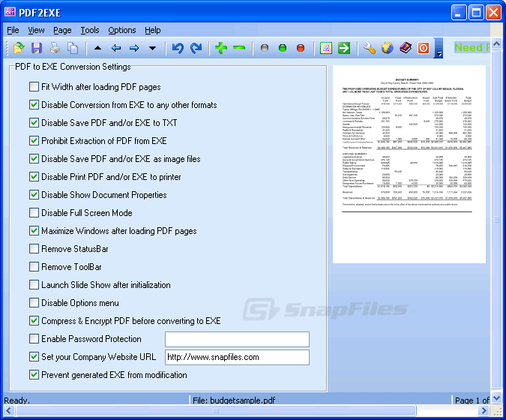Check Disable Options menu
The width and height of the screenshot is (506, 420).
point(34,303)
